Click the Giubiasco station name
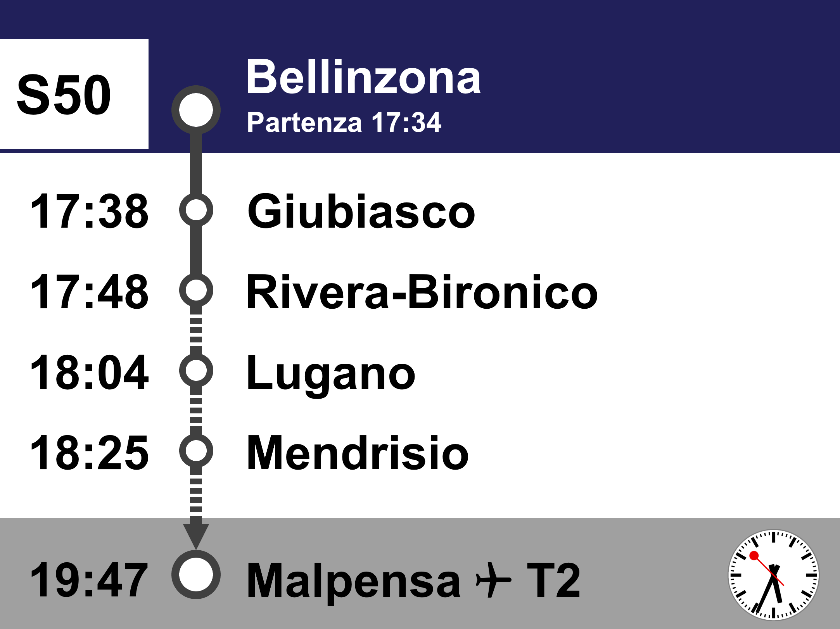 361,212
